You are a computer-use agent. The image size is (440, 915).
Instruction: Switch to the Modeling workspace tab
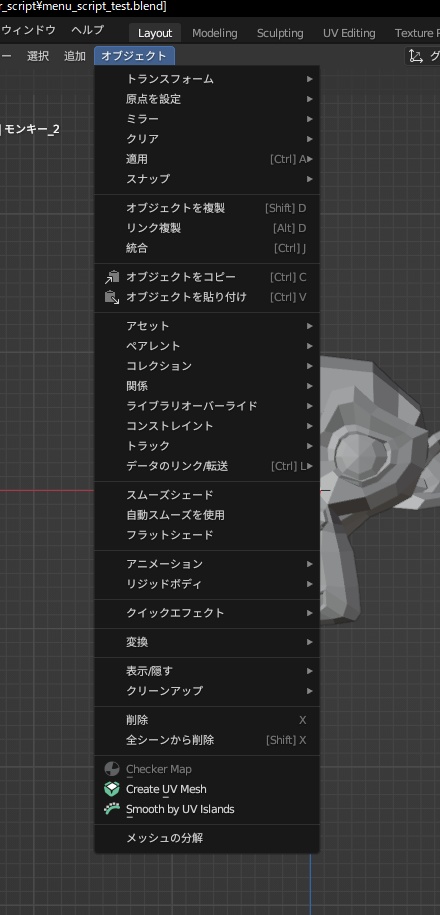pyautogui.click(x=215, y=33)
